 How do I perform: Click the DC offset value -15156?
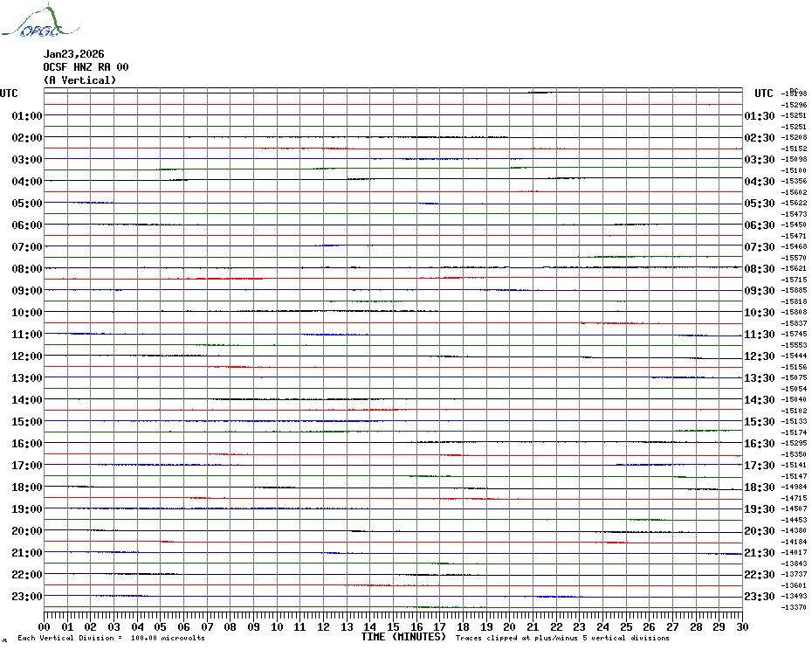pyautogui.click(x=794, y=367)
